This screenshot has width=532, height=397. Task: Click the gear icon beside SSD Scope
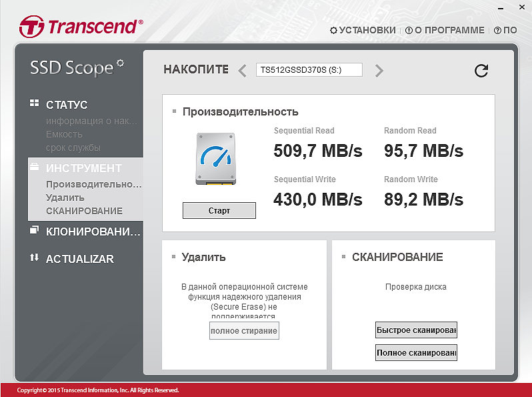120,63
